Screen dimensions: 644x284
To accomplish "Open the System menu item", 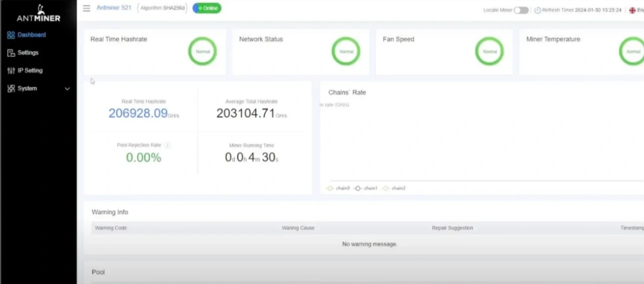I will 27,88.
